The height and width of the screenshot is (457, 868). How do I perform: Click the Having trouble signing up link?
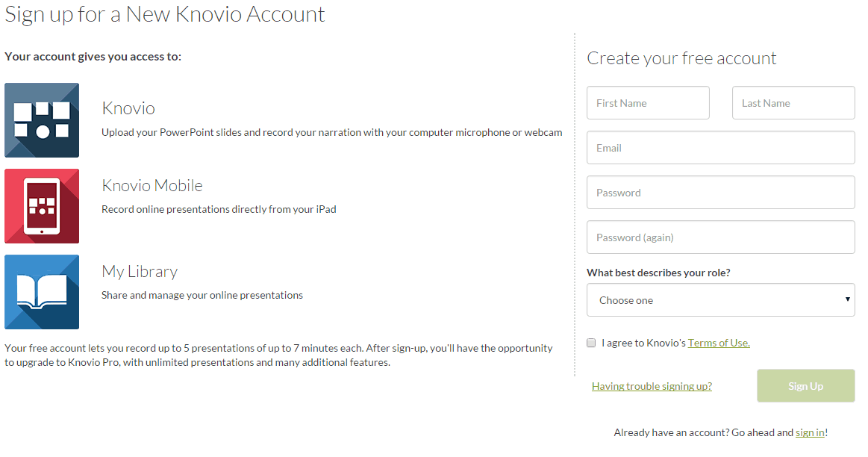tap(652, 386)
